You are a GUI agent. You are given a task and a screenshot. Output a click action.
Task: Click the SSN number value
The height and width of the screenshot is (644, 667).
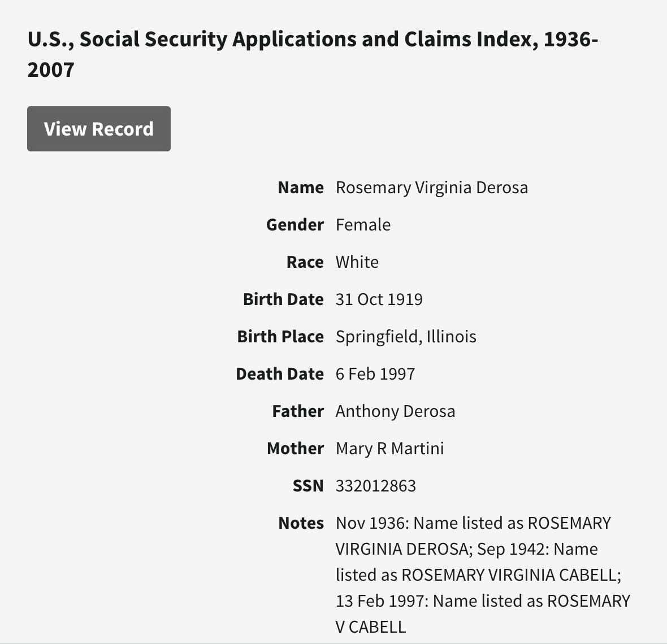click(x=375, y=486)
